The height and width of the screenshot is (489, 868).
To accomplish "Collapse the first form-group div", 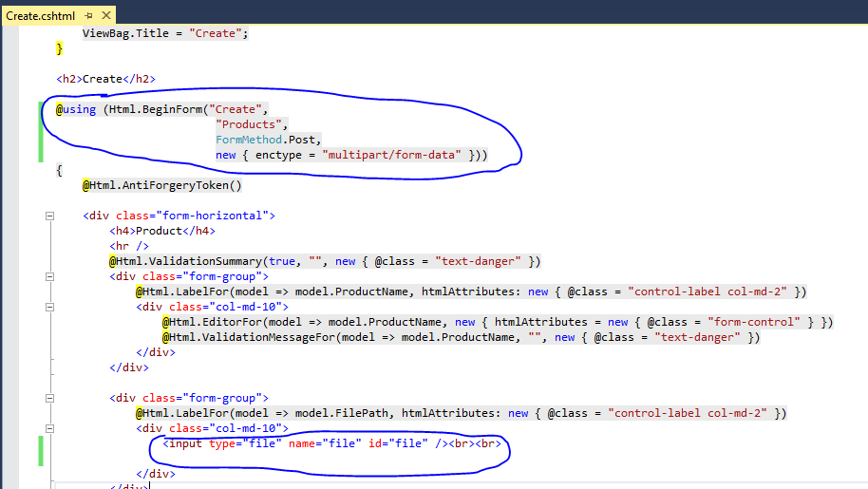I will click(x=49, y=276).
